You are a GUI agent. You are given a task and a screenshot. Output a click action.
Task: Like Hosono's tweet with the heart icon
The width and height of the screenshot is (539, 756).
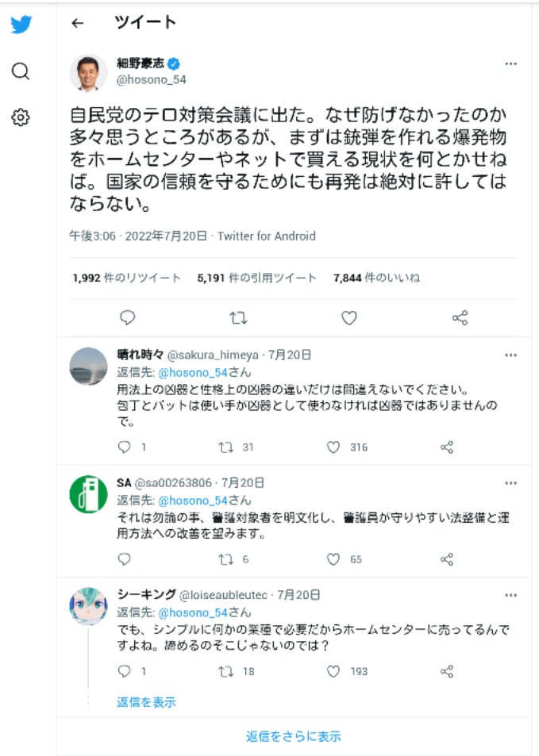point(348,317)
